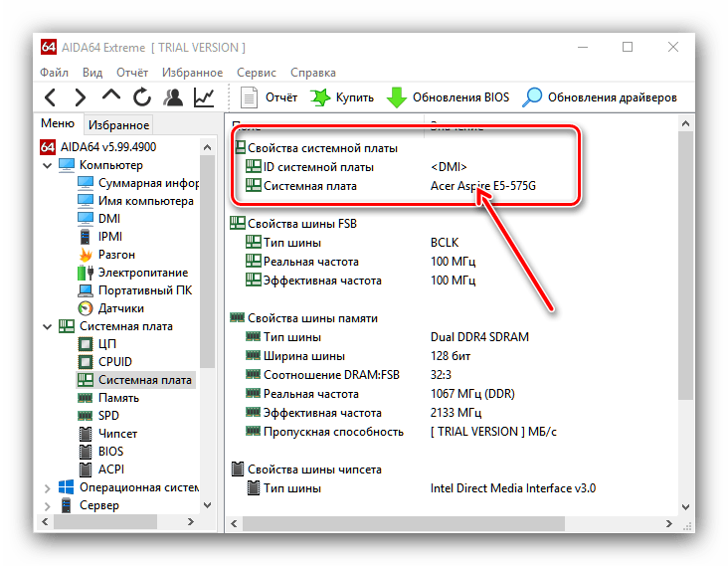Select the Суммарная информация item icon
Viewport: 728px width, 566px height.
coord(85,183)
